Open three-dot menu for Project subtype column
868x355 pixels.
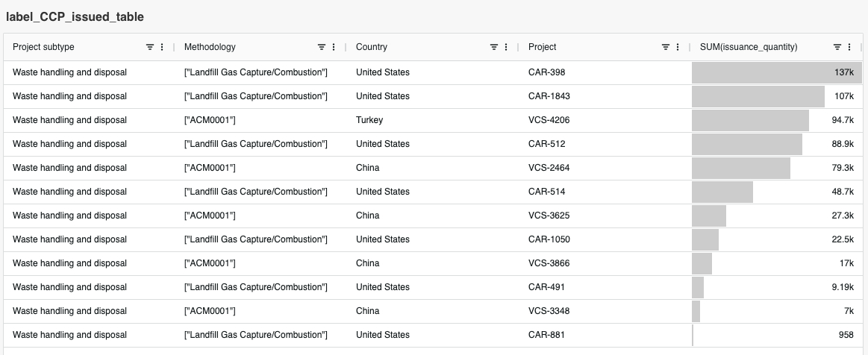click(162, 47)
